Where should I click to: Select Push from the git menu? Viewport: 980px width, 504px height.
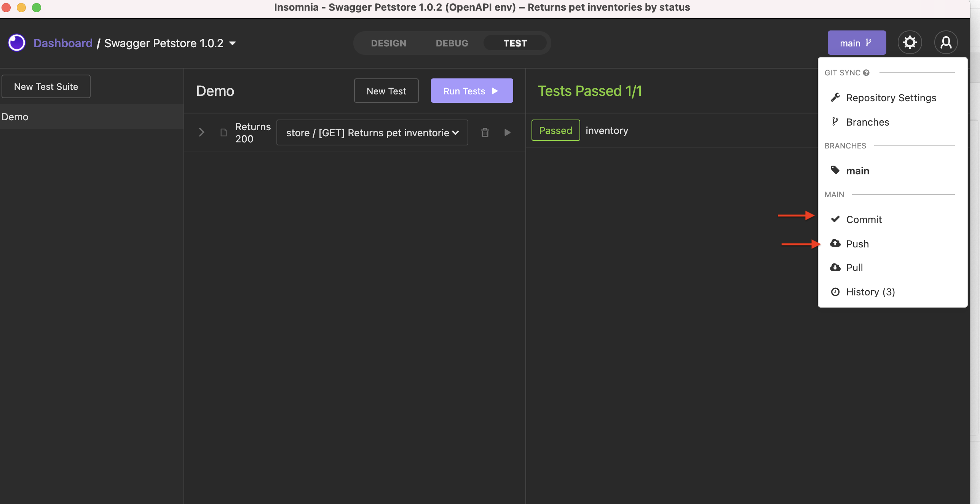pyautogui.click(x=857, y=244)
